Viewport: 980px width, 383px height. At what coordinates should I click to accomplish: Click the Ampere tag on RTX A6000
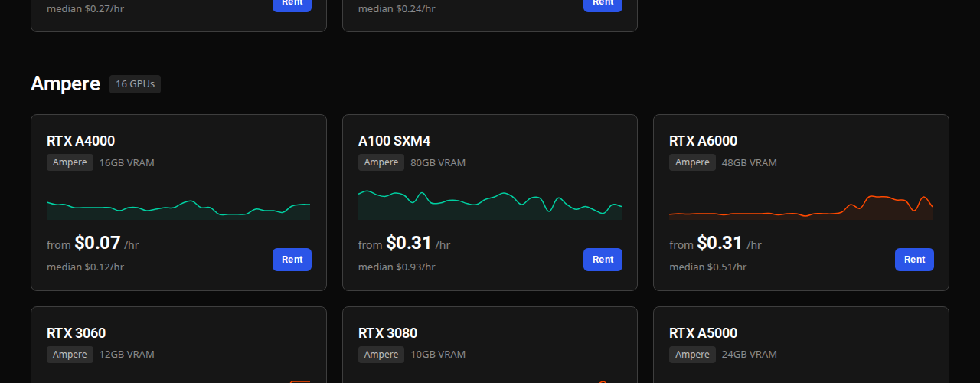692,162
